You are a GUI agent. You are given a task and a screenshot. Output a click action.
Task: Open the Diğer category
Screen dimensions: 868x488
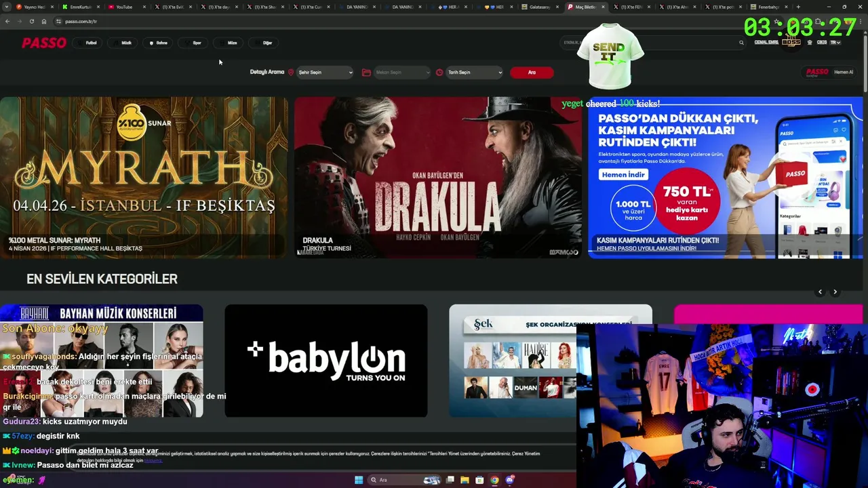264,43
